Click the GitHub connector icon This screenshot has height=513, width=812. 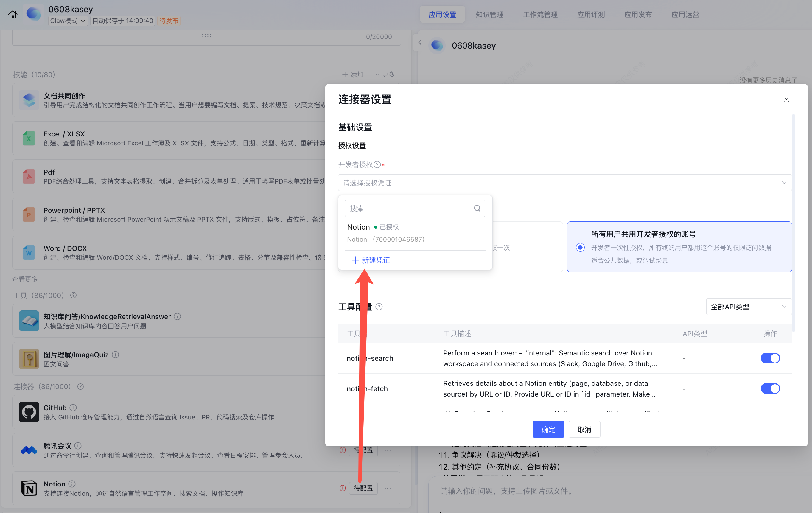click(29, 412)
